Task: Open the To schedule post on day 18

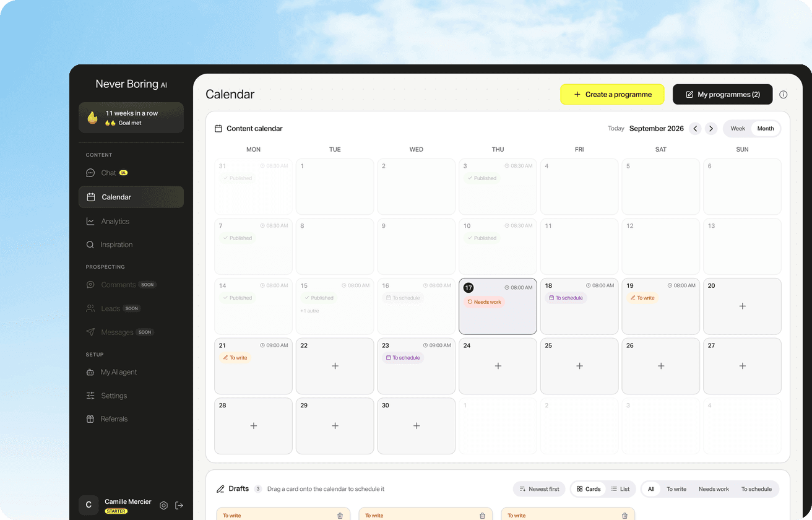Action: (x=566, y=298)
